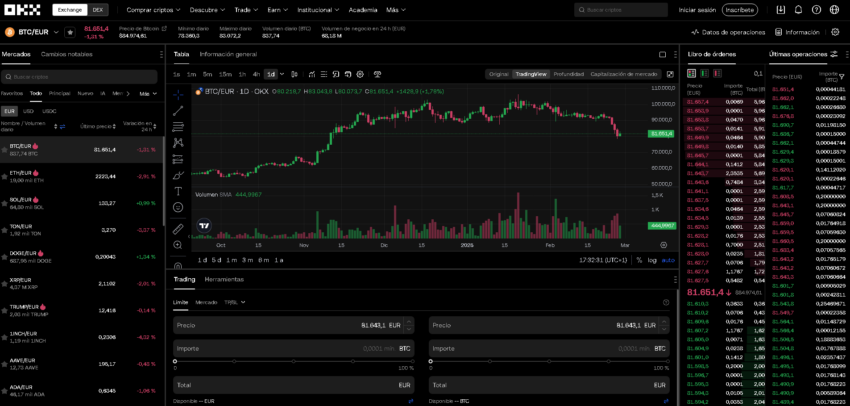This screenshot has width=850, height=406.
Task: Swap name/volume column display
Action: (x=62, y=126)
